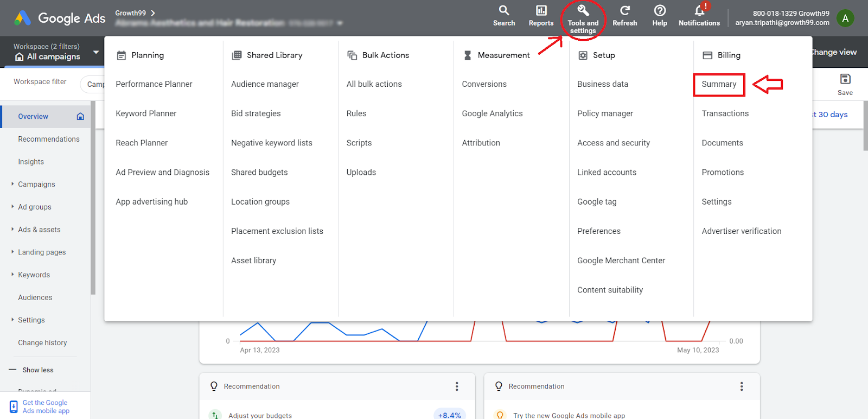Open Advertiser verification
Viewport: 868px width, 419px height.
click(x=742, y=231)
